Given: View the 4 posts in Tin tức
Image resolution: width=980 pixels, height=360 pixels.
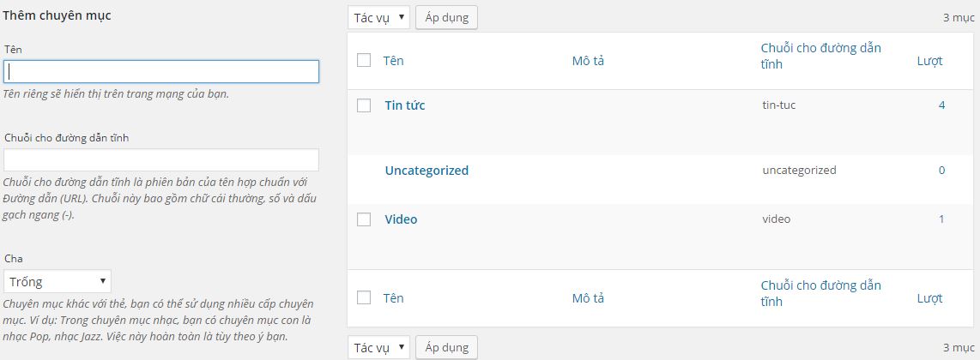Looking at the screenshot, I should (x=941, y=105).
